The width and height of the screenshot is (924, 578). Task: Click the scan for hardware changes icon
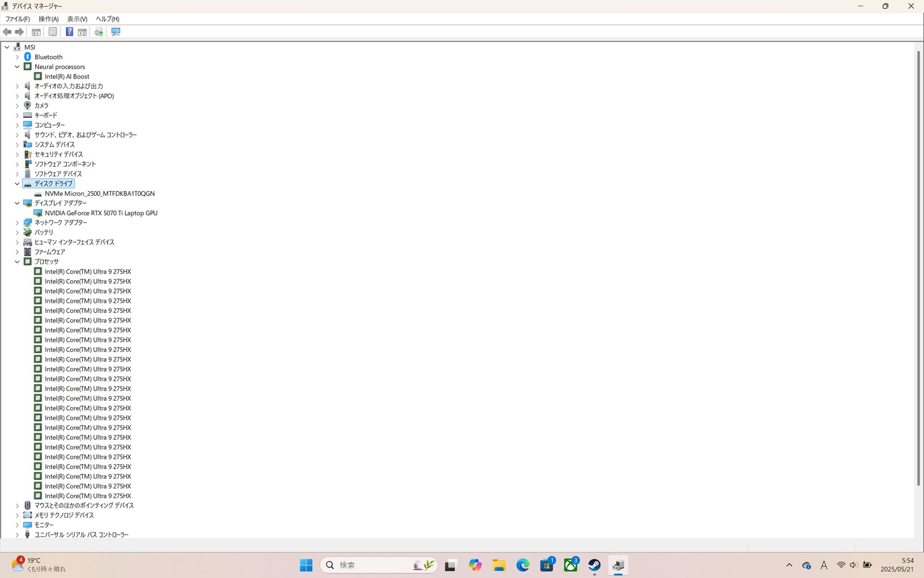(116, 32)
